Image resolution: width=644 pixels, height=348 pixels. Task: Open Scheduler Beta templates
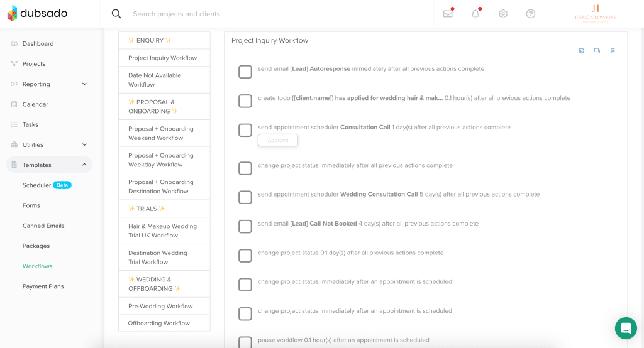47,185
